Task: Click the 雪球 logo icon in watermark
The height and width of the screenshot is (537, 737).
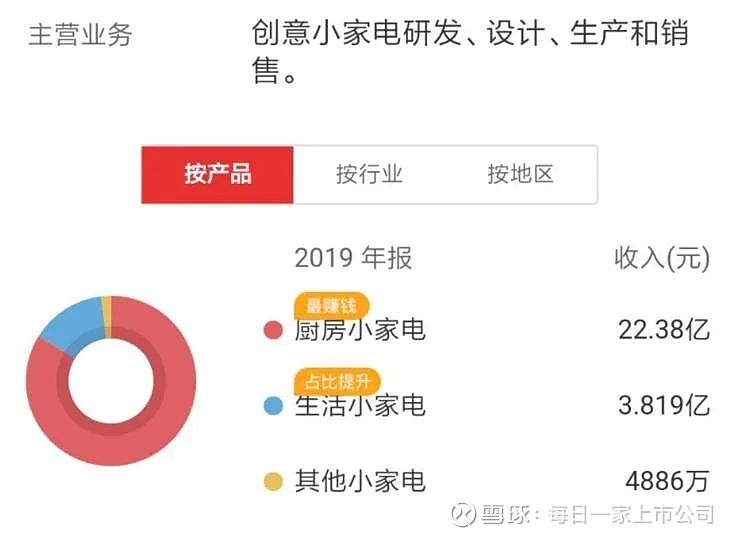Action: [463, 514]
